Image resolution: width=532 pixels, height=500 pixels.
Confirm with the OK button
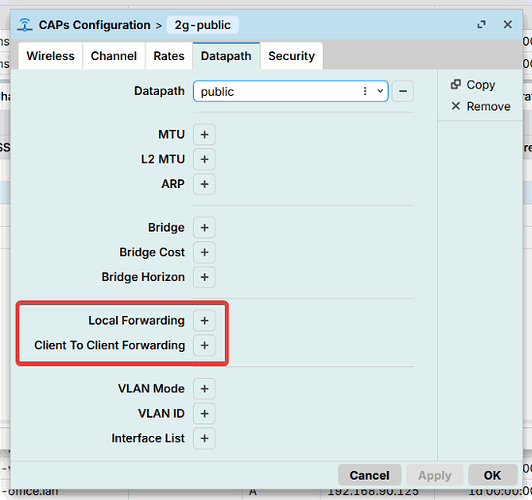(x=492, y=475)
